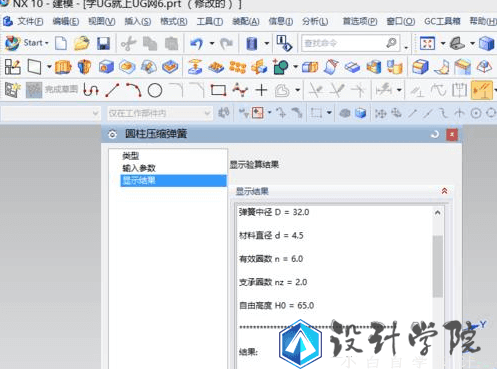The image size is (498, 369).
Task: Expand dropdown beside the Fit view icon
Action: click(x=443, y=43)
